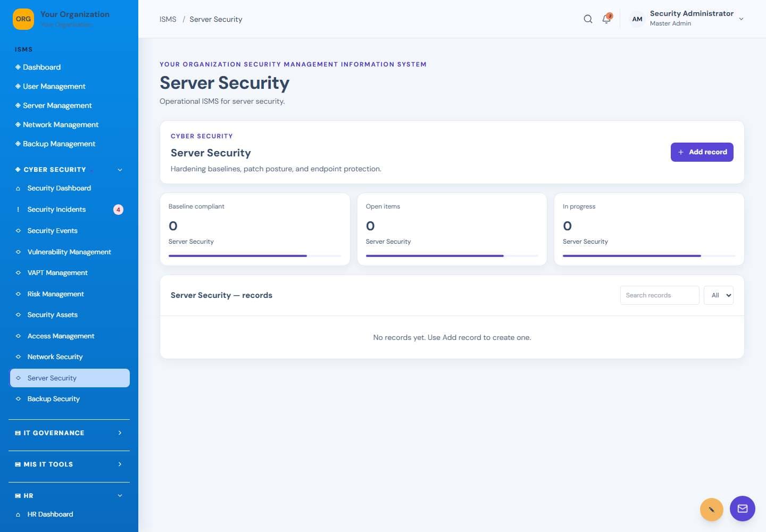Click the plus icon on Add record
Image resolution: width=766 pixels, height=532 pixels.
(x=681, y=152)
